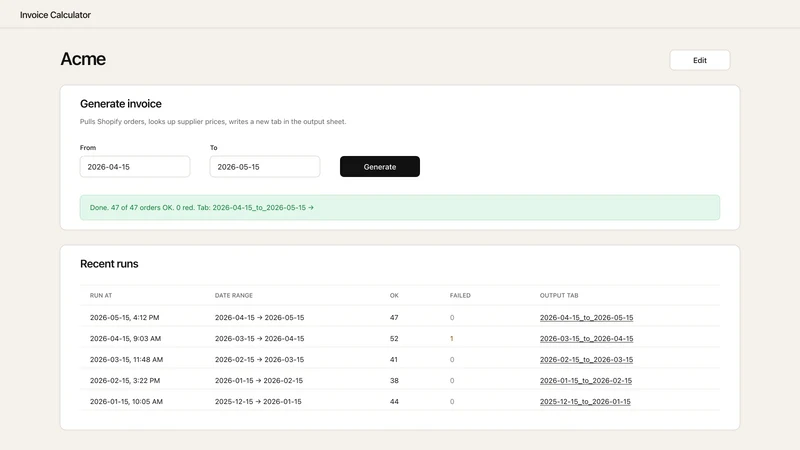
Task: Click the To field label
Action: coord(214,147)
